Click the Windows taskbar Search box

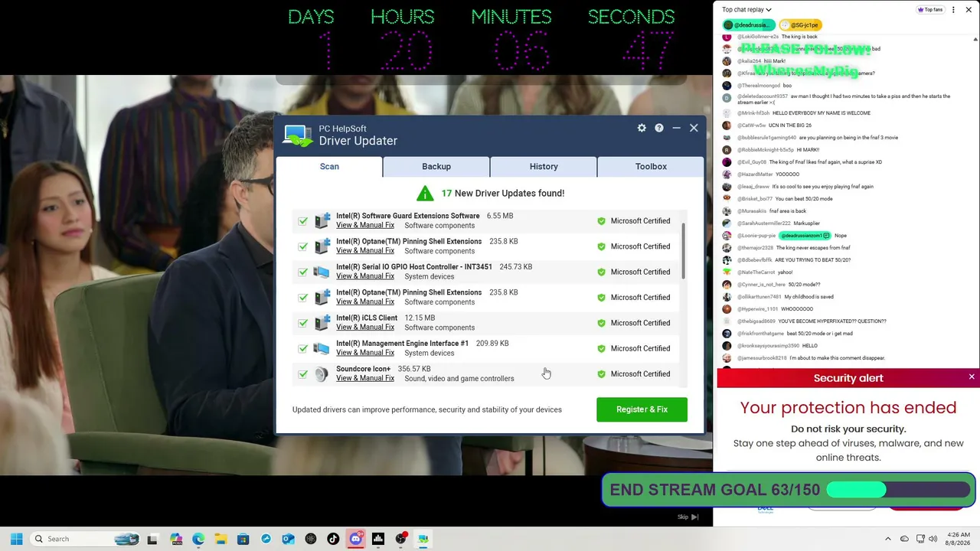[x=87, y=539]
